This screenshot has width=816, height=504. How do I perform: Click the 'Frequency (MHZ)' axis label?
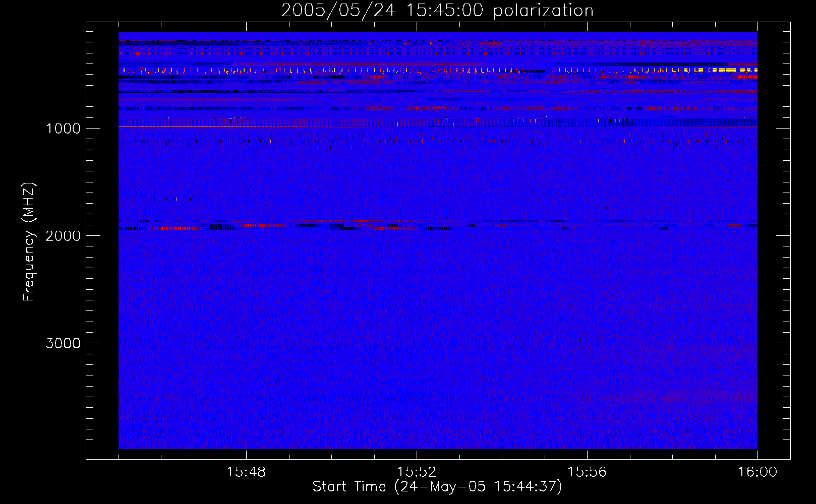pyautogui.click(x=29, y=242)
